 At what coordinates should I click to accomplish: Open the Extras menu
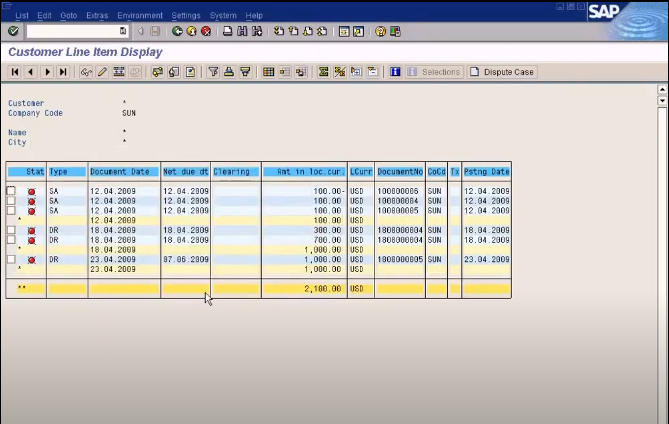coord(97,15)
